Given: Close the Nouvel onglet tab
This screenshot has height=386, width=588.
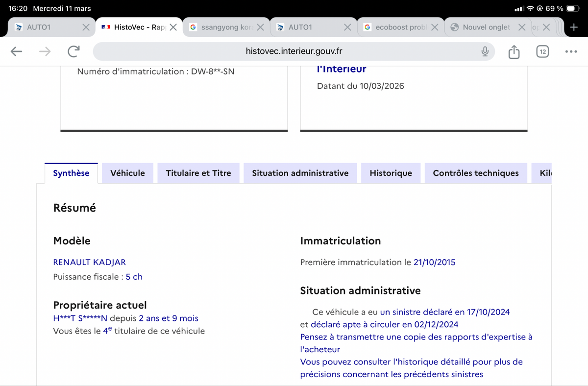Looking at the screenshot, I should tap(522, 27).
